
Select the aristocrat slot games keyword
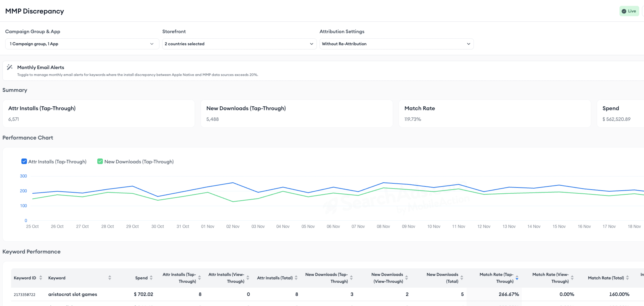point(72,294)
